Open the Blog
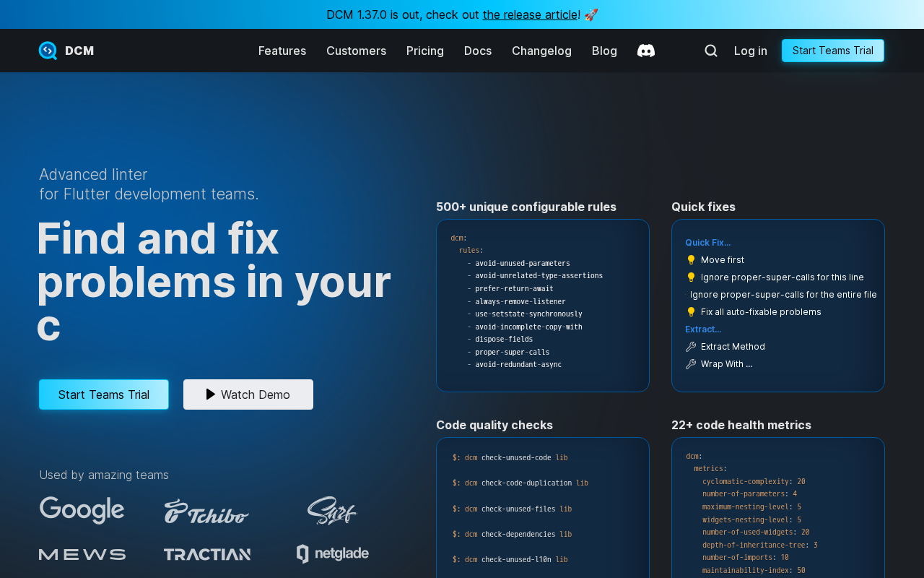Screen dimensions: 924x578 tap(604, 51)
